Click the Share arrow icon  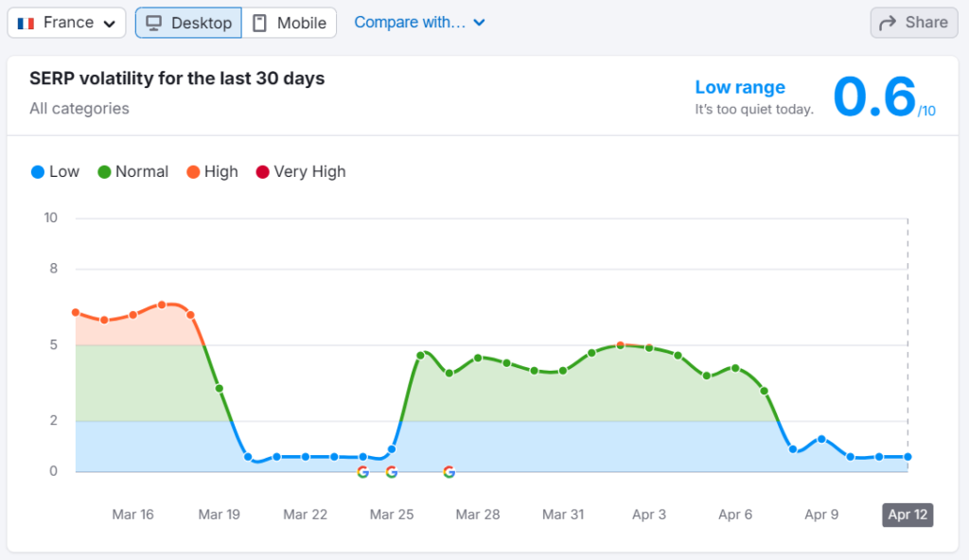coord(888,23)
